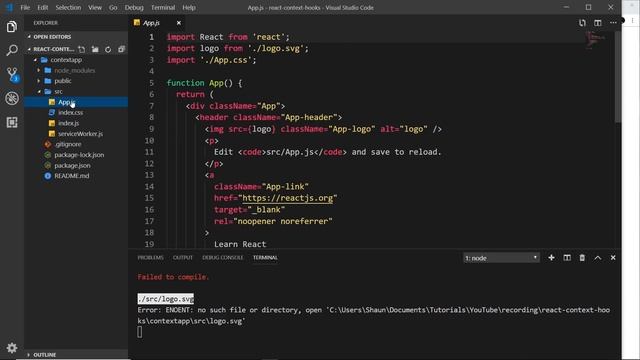This screenshot has width=640, height=360.
Task: Maximize panel with up chevron
Action: pos(598,258)
